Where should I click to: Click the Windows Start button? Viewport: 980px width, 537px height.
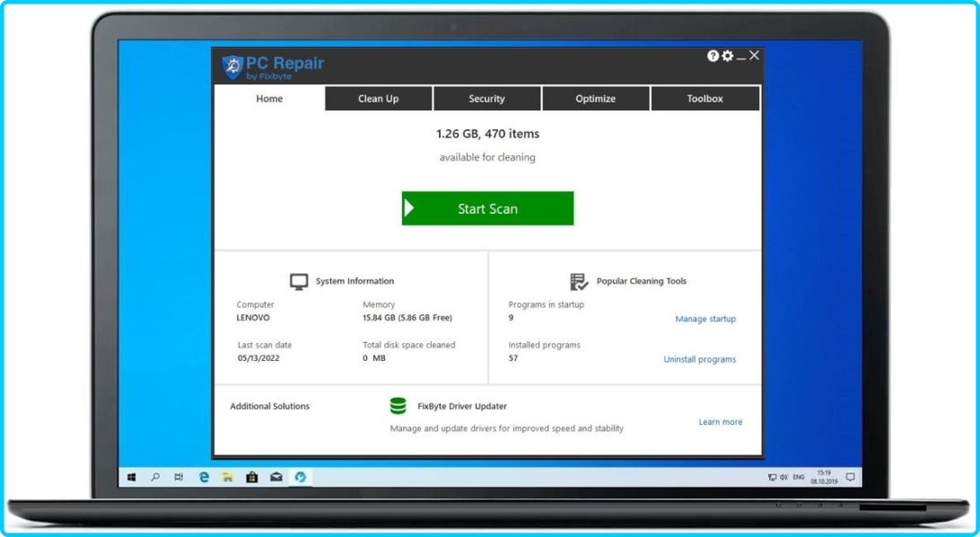(x=131, y=477)
